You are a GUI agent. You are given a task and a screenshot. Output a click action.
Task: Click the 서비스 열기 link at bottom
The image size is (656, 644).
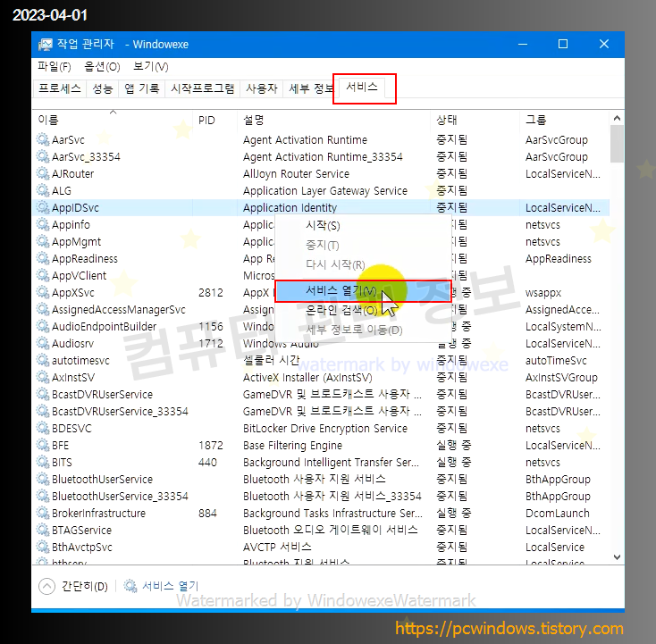(161, 586)
